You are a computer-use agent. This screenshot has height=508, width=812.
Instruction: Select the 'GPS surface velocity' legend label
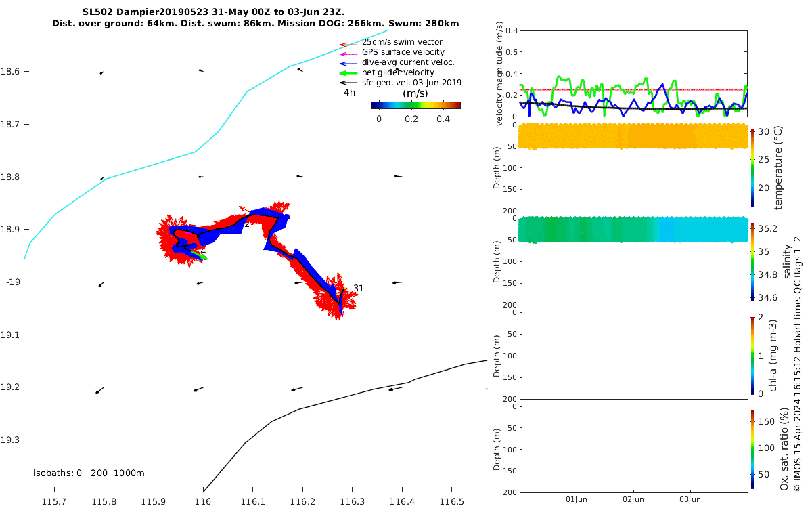403,52
